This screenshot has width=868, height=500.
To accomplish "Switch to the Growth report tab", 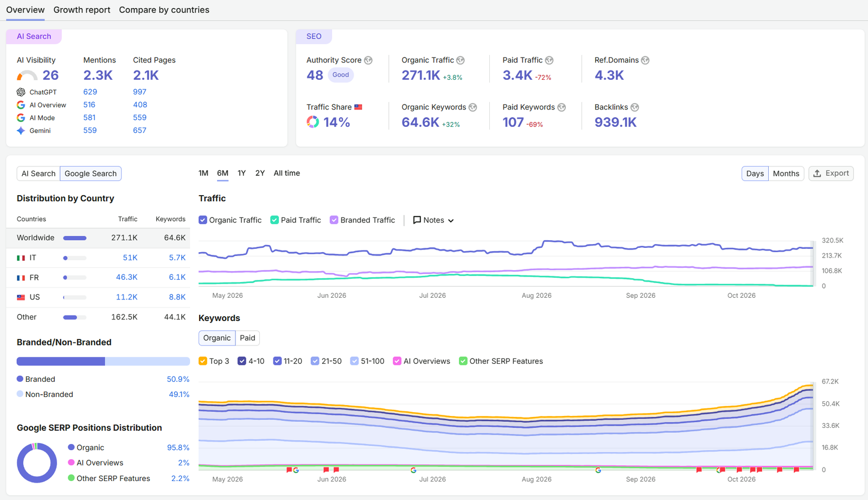I will pos(82,10).
